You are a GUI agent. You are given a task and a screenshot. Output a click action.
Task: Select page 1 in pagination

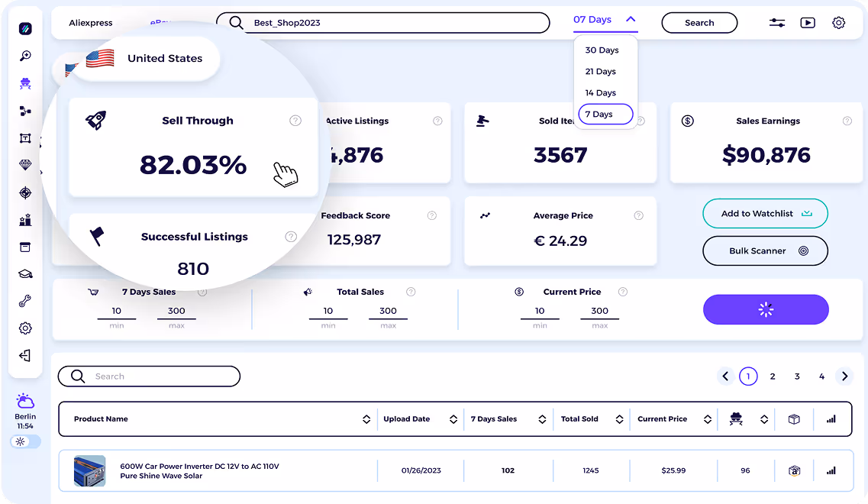748,376
